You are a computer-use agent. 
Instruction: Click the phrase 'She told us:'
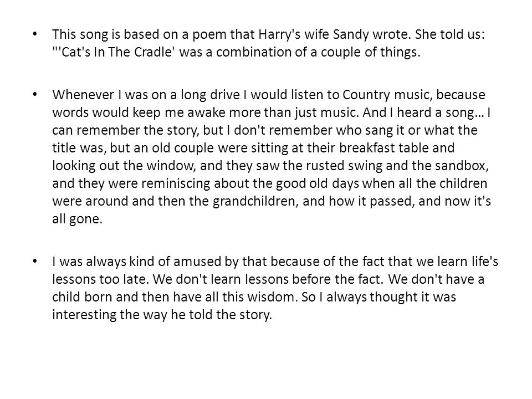click(x=450, y=34)
